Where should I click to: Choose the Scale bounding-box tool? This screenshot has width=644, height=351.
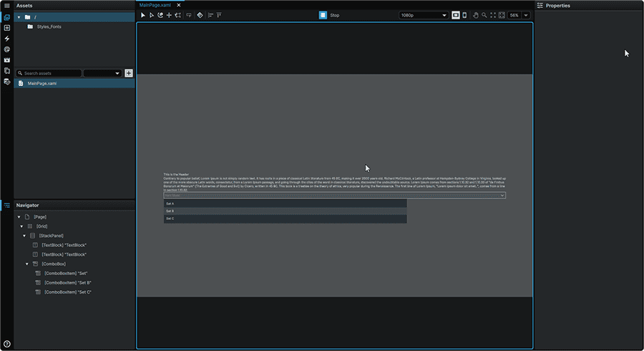point(178,15)
